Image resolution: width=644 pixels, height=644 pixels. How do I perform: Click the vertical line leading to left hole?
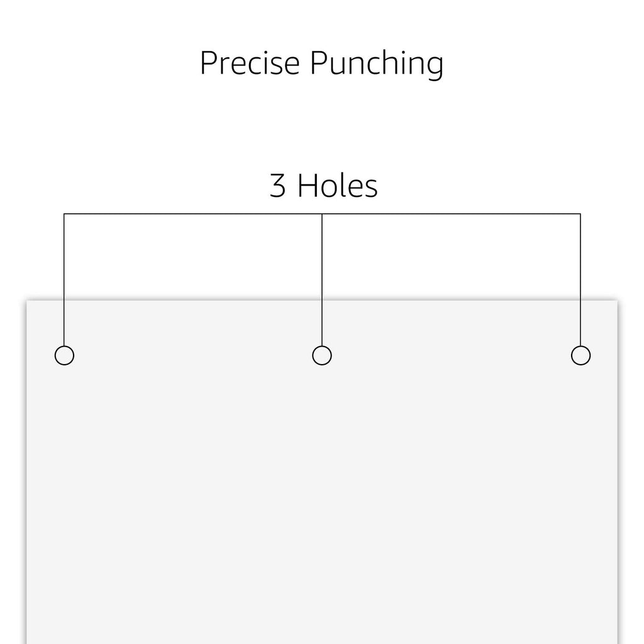[x=64, y=279]
